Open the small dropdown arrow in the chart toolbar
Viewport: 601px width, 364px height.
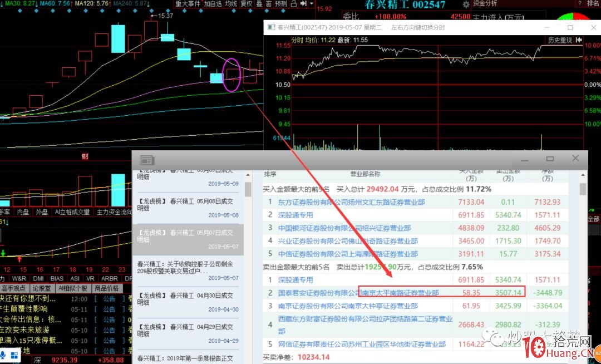[x=312, y=4]
